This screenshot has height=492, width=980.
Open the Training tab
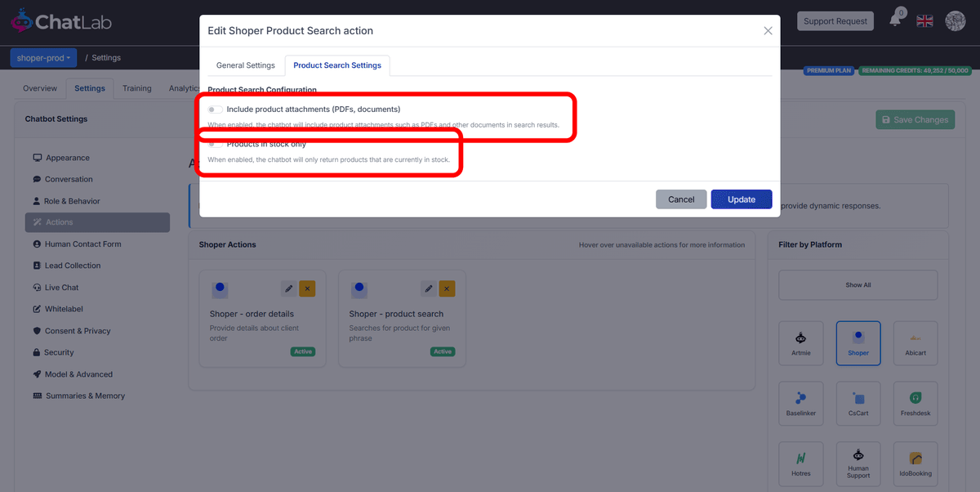[136, 88]
